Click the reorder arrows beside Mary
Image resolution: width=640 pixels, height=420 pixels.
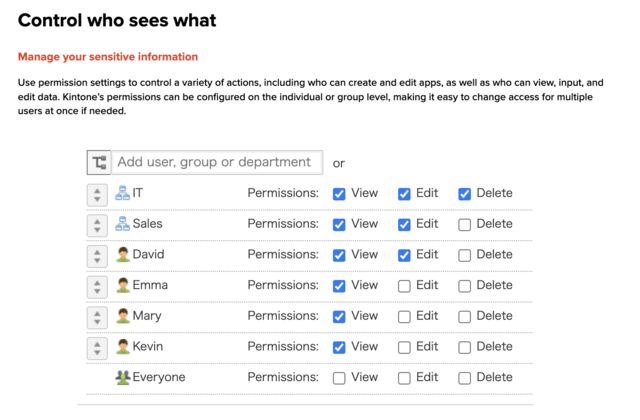tap(97, 318)
